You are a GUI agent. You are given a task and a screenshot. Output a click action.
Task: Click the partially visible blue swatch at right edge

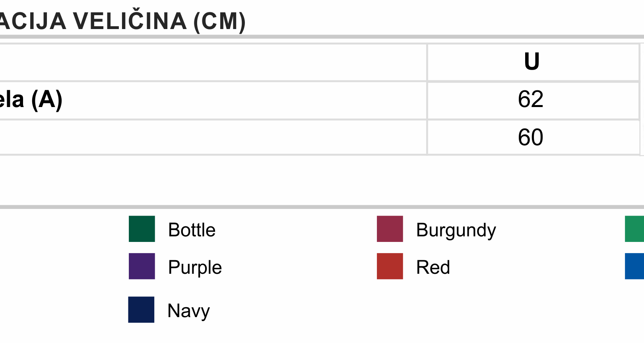point(634,266)
